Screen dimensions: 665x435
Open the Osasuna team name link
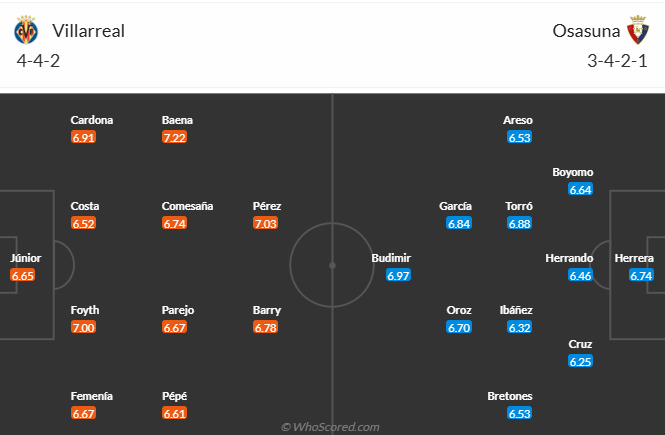[583, 30]
